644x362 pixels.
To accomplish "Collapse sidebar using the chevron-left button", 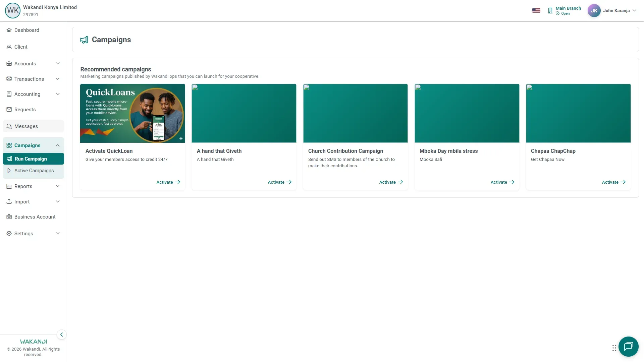I will (x=61, y=335).
